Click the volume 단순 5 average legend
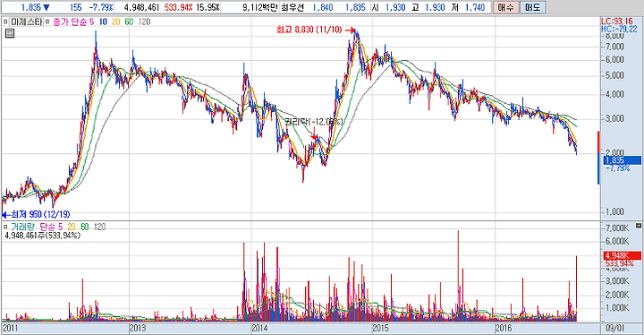Screen dimensions: 644x335 (x=51, y=227)
